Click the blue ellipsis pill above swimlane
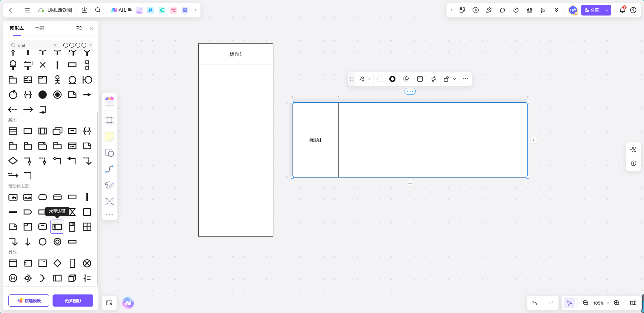The width and height of the screenshot is (644, 313). coord(410,91)
